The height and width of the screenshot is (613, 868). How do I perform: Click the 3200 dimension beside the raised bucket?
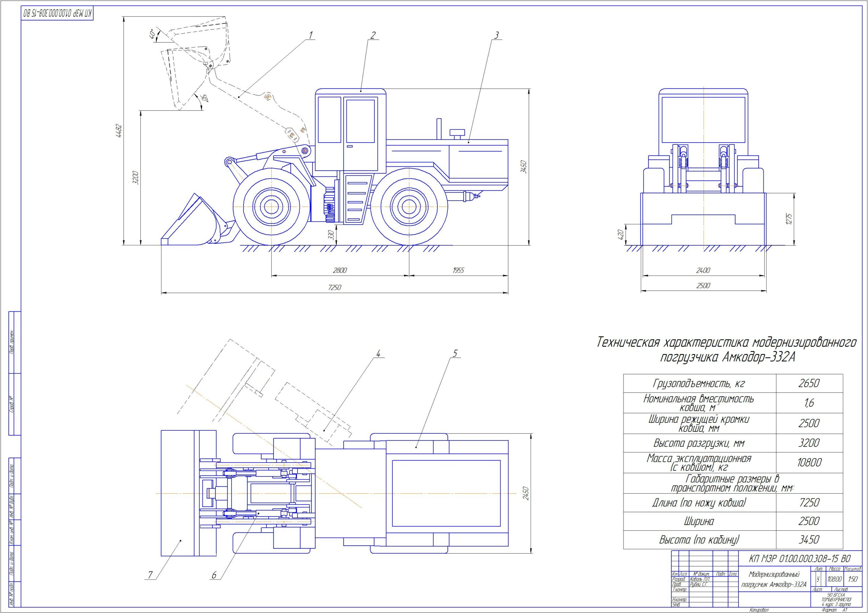click(x=135, y=178)
